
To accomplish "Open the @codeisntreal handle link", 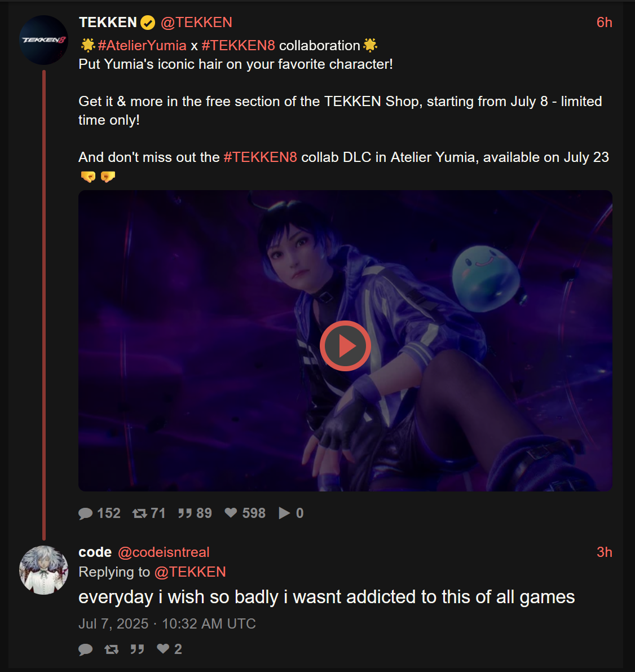I will pos(164,552).
